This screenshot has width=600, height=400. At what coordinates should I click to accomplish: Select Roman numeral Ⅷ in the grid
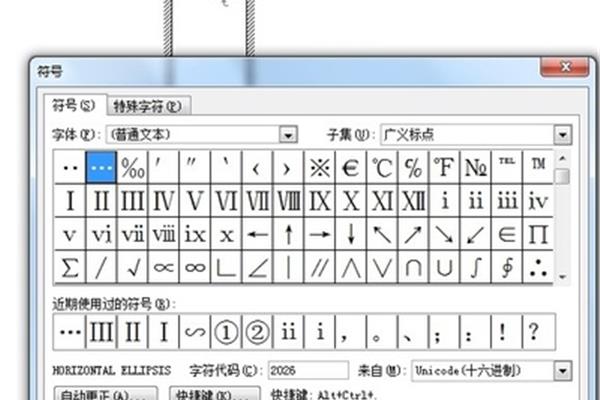pos(288,201)
